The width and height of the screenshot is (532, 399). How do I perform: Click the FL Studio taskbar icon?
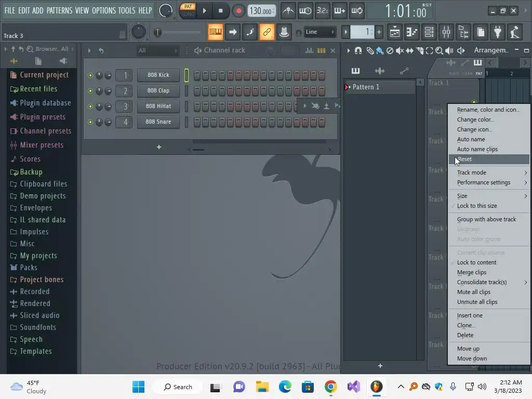376,387
